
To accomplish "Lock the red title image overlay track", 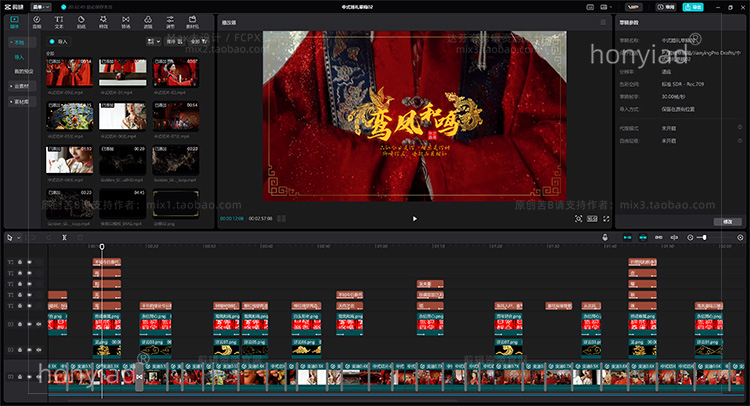I will [20, 324].
